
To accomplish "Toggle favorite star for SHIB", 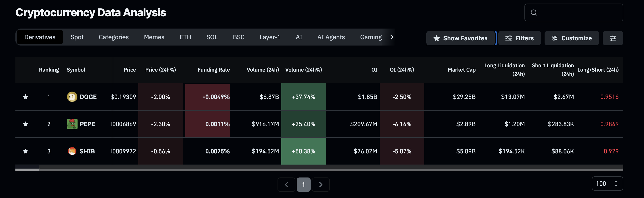I will click(x=25, y=151).
